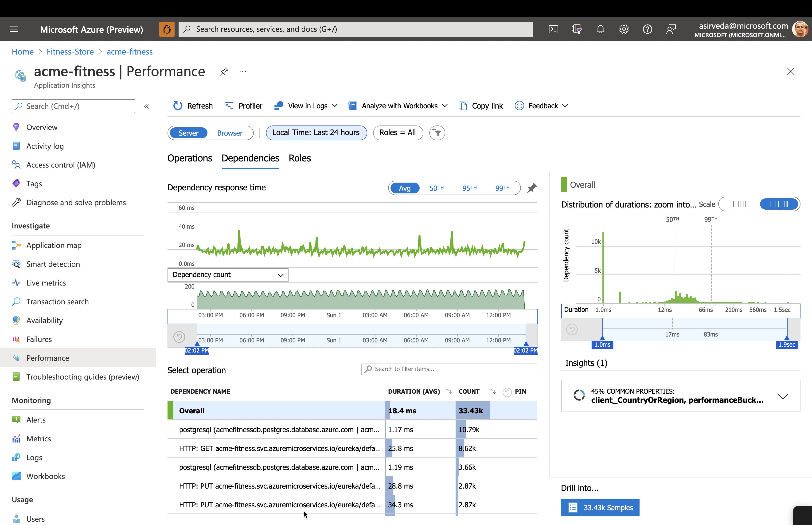Click the 33.43k Samples button
The image size is (812, 525).
[600, 507]
